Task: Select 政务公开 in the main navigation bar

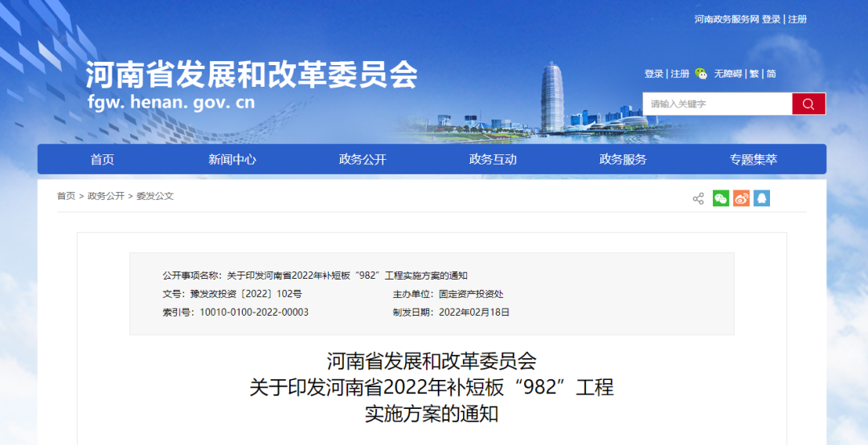Action: pos(362,159)
